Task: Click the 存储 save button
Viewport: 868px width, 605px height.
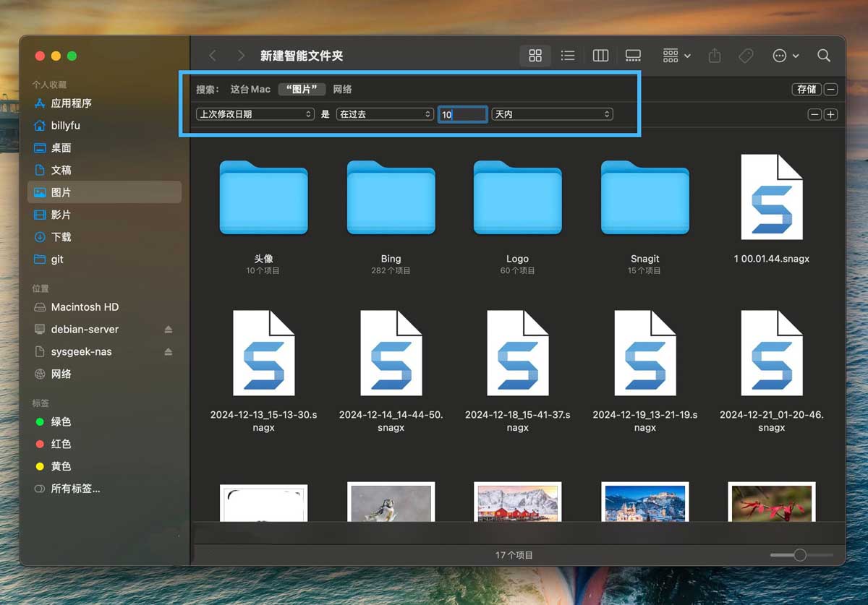Action: coord(807,90)
